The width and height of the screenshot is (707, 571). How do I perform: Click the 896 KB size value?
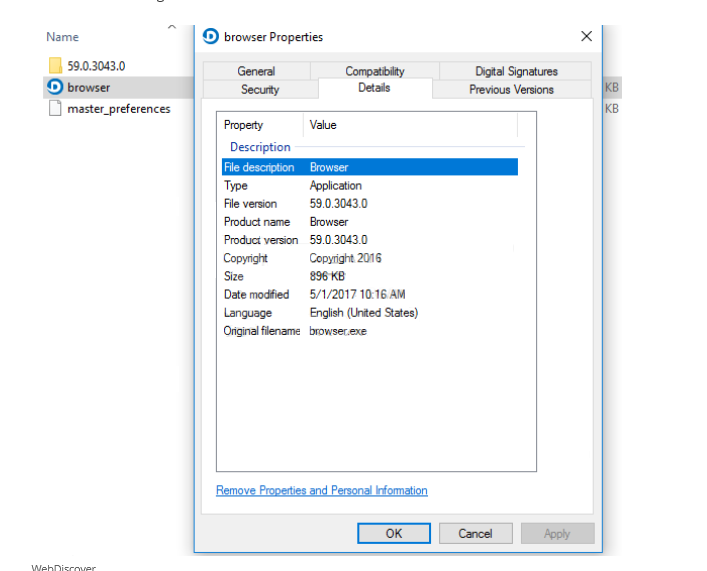tap(327, 276)
